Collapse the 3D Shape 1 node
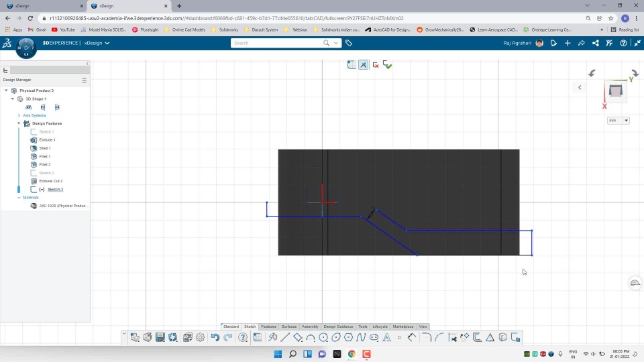This screenshot has height=362, width=644. (12, 99)
